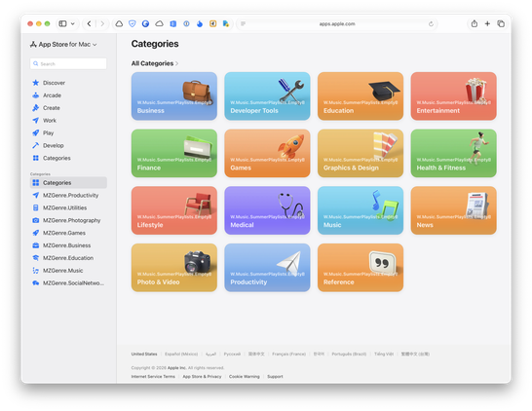Open the Business category card
This screenshot has height=411, width=532.
tap(174, 96)
